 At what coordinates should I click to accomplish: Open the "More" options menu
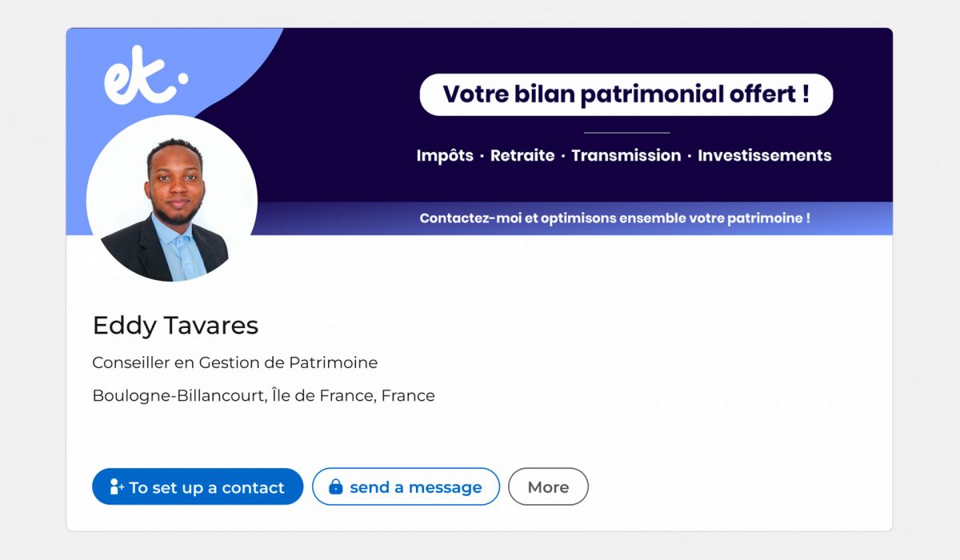pyautogui.click(x=548, y=486)
